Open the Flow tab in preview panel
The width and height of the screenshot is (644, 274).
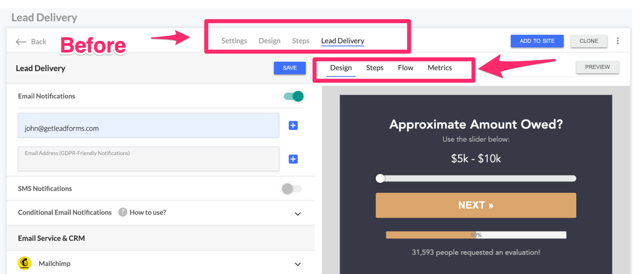tap(405, 68)
